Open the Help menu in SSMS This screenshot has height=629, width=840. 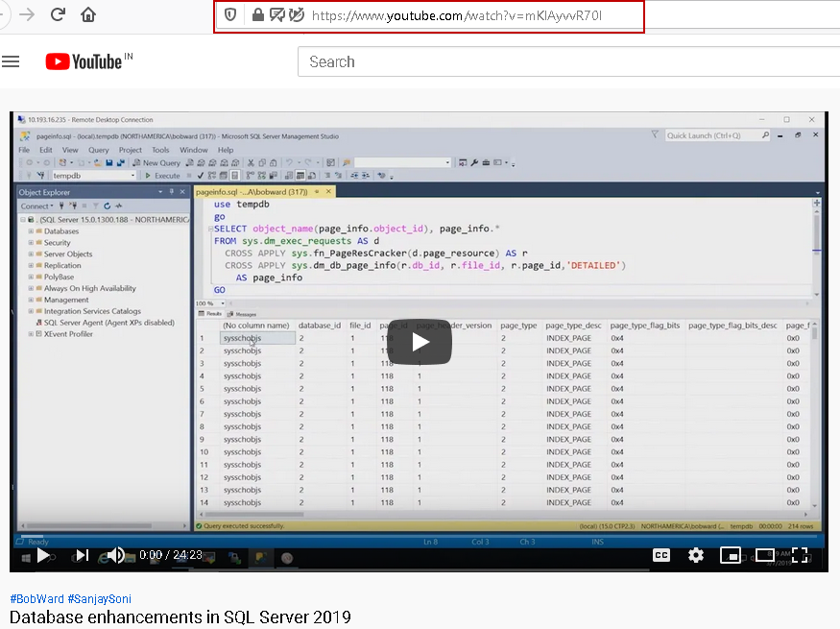pos(226,150)
